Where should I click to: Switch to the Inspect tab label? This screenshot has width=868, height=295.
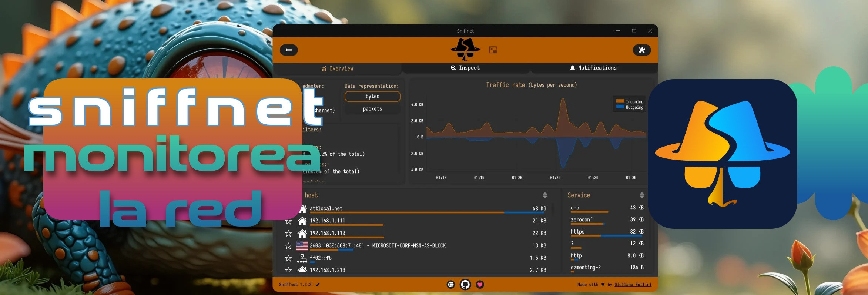469,68
